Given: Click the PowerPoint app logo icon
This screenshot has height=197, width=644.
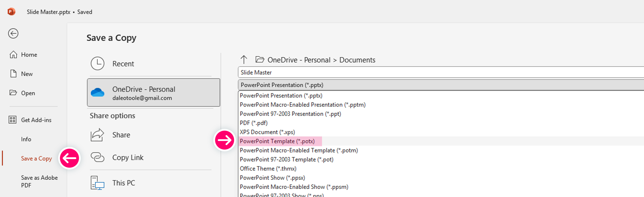Looking at the screenshot, I should (11, 12).
